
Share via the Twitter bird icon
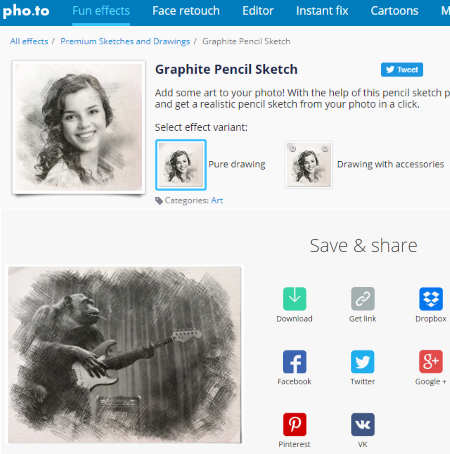click(363, 362)
